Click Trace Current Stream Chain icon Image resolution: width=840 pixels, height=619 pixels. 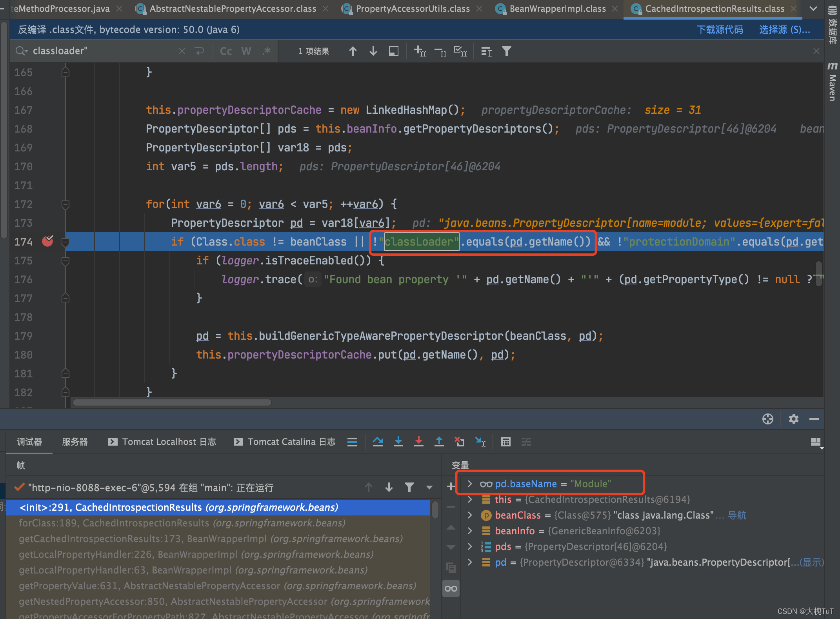point(526,442)
